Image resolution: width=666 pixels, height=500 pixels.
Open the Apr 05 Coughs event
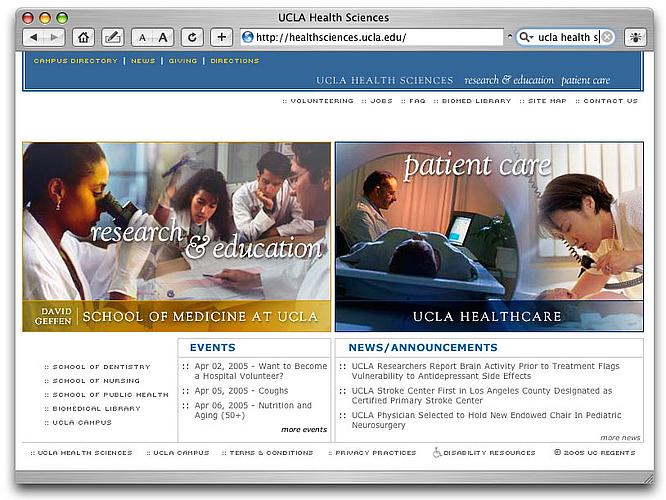241,391
